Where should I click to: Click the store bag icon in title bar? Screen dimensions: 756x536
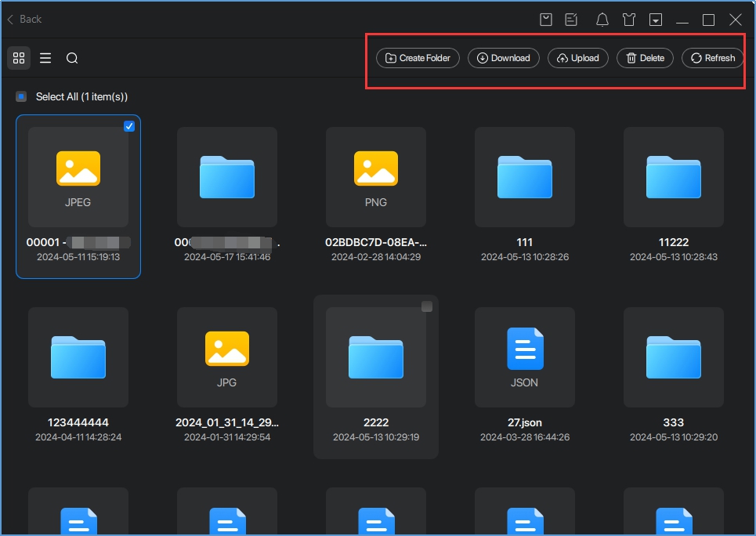pyautogui.click(x=547, y=20)
